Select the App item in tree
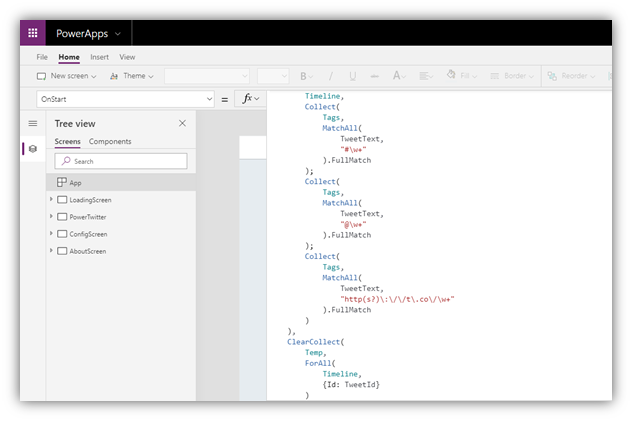Viewport: 632px width, 421px height. (x=75, y=183)
